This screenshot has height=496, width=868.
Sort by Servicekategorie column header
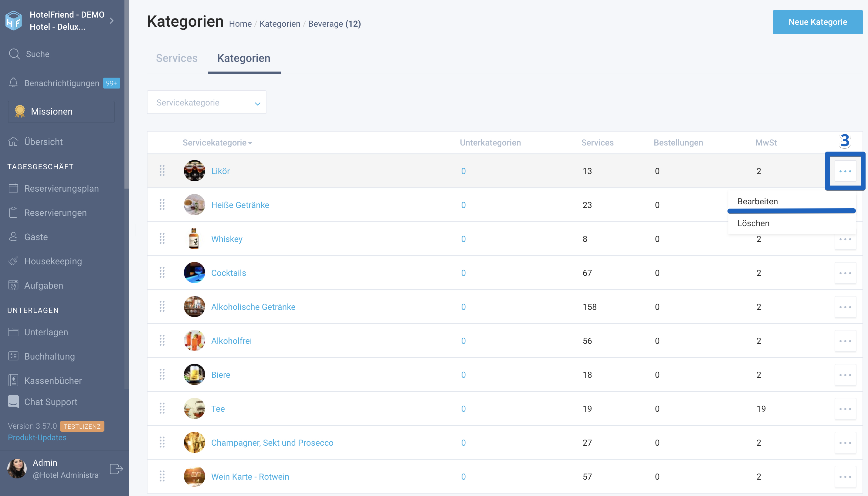point(217,142)
